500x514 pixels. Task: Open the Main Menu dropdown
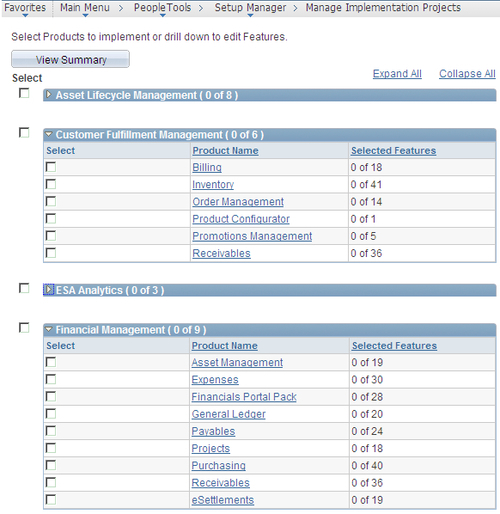pos(85,8)
